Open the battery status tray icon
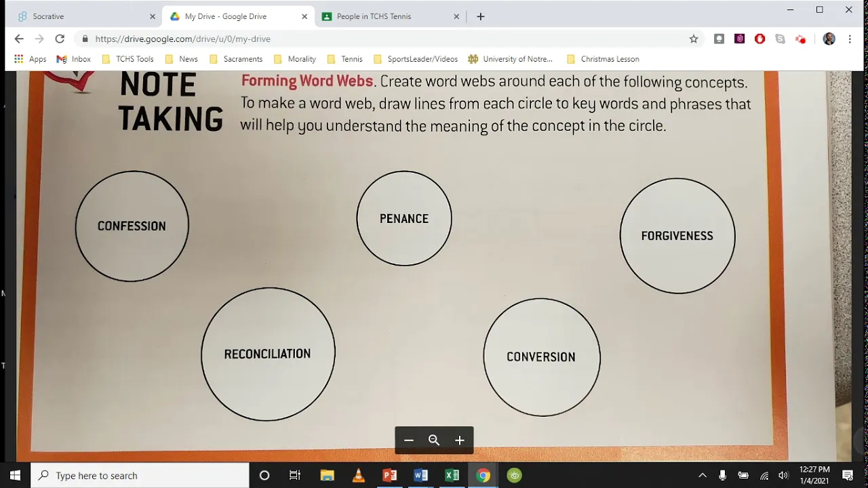 coord(743,475)
